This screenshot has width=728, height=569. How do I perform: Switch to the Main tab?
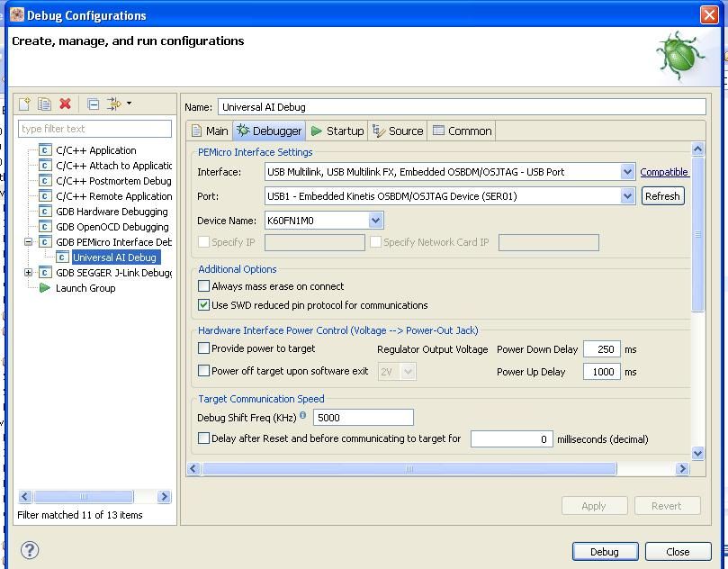tap(210, 131)
